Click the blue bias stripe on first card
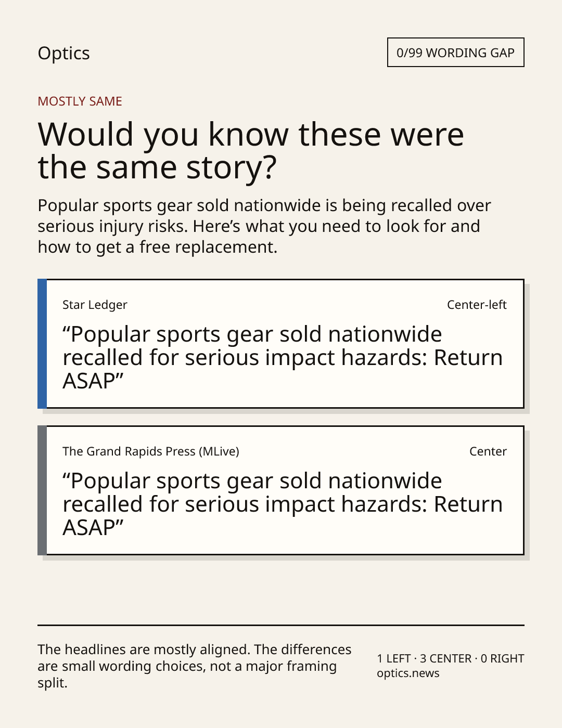 42,344
